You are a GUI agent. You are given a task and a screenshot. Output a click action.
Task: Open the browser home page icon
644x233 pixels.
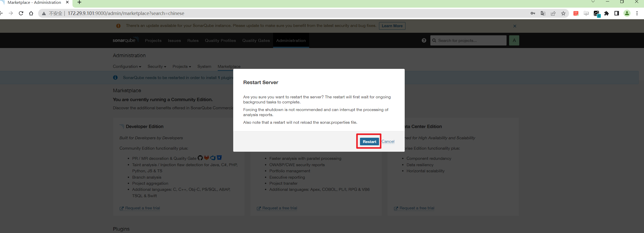point(31,13)
